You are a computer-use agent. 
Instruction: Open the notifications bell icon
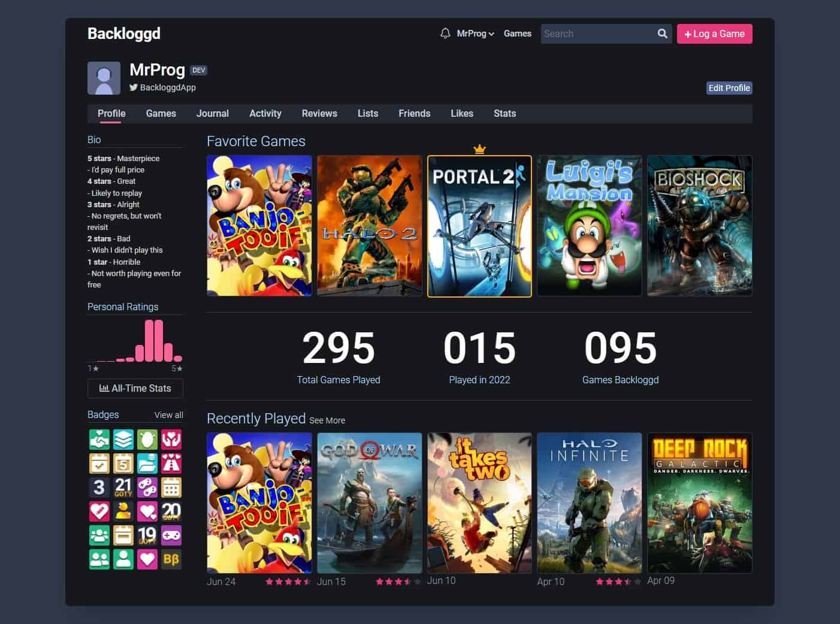(445, 34)
